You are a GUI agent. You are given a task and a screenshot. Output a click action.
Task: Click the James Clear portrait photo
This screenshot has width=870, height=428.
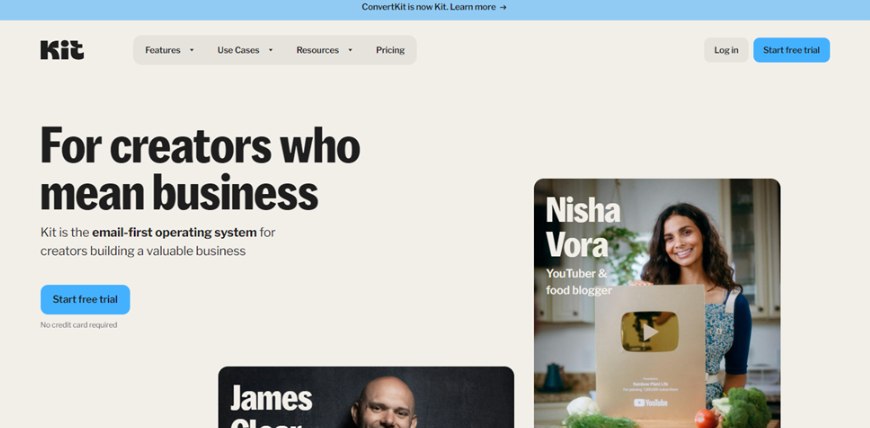point(385,403)
